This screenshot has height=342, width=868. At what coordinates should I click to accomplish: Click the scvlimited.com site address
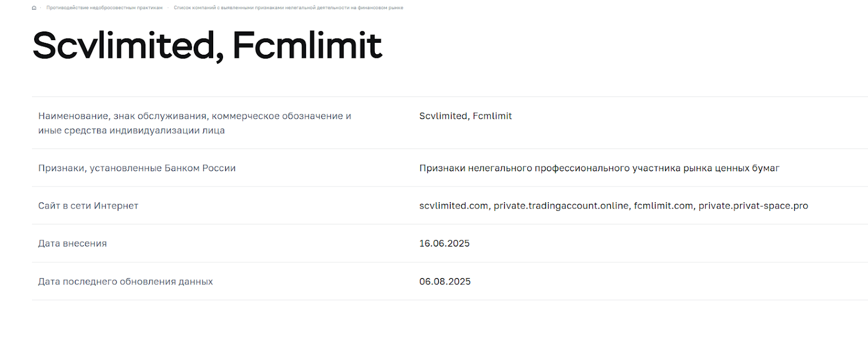tap(454, 206)
